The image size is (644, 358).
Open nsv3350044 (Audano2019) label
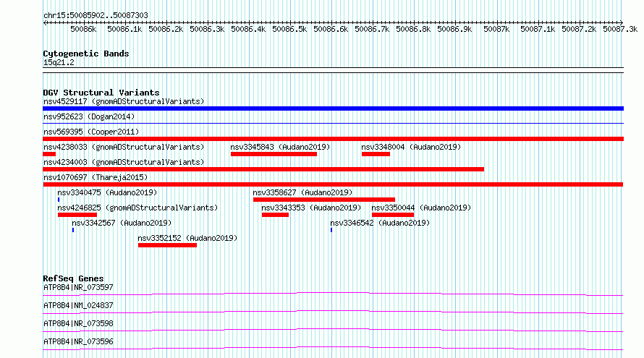click(x=421, y=208)
